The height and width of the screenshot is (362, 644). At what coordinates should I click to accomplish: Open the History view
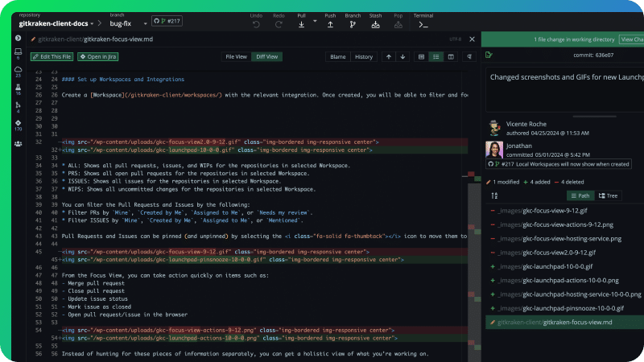pyautogui.click(x=364, y=56)
